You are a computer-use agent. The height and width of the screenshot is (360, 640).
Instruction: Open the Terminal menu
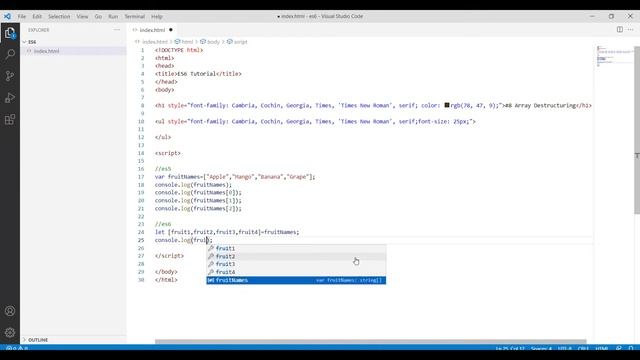click(x=135, y=16)
